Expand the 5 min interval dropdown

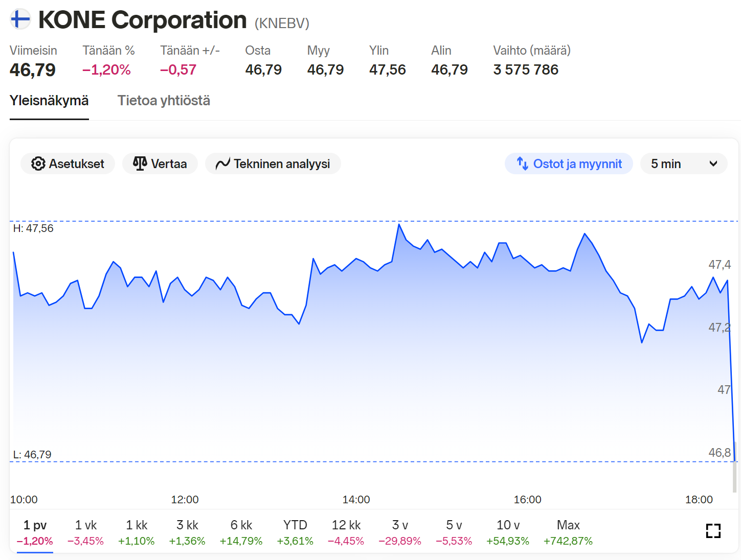[684, 164]
